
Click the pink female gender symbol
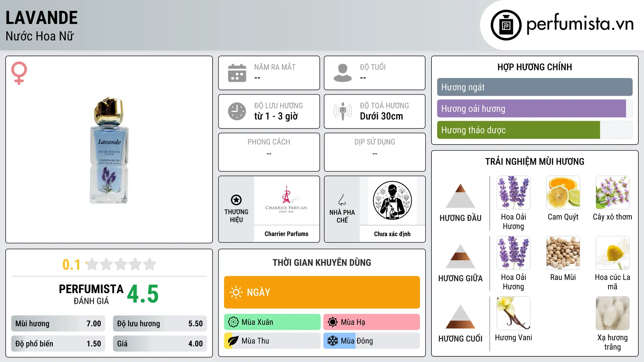point(19,73)
